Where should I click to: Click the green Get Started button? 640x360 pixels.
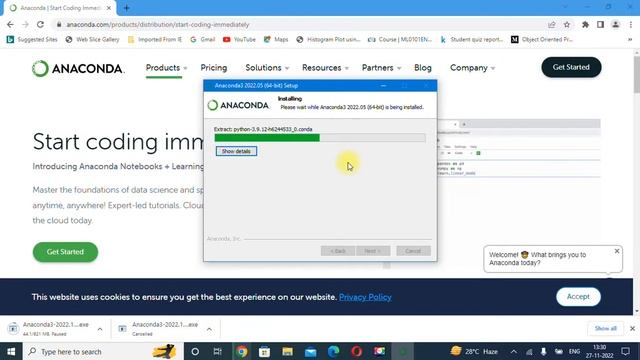pyautogui.click(x=65, y=252)
